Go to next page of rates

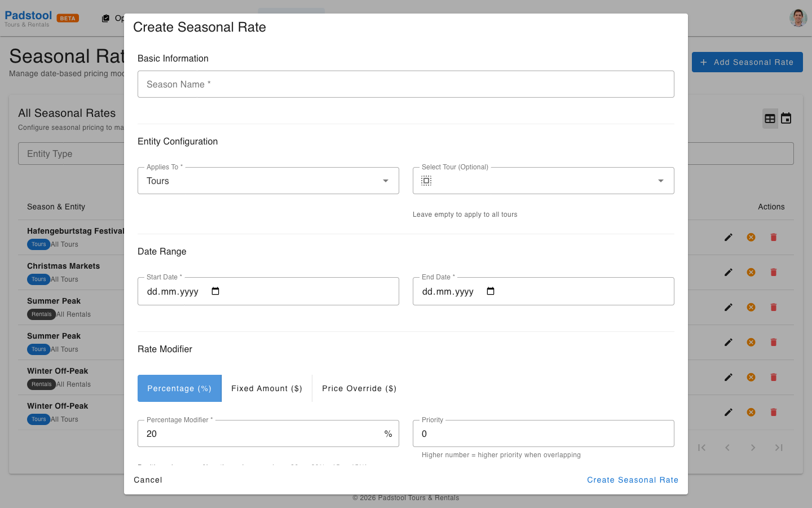(753, 448)
